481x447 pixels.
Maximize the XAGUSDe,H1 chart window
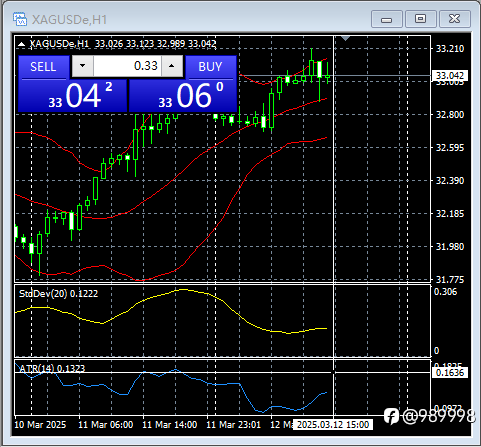pyautogui.click(x=421, y=19)
